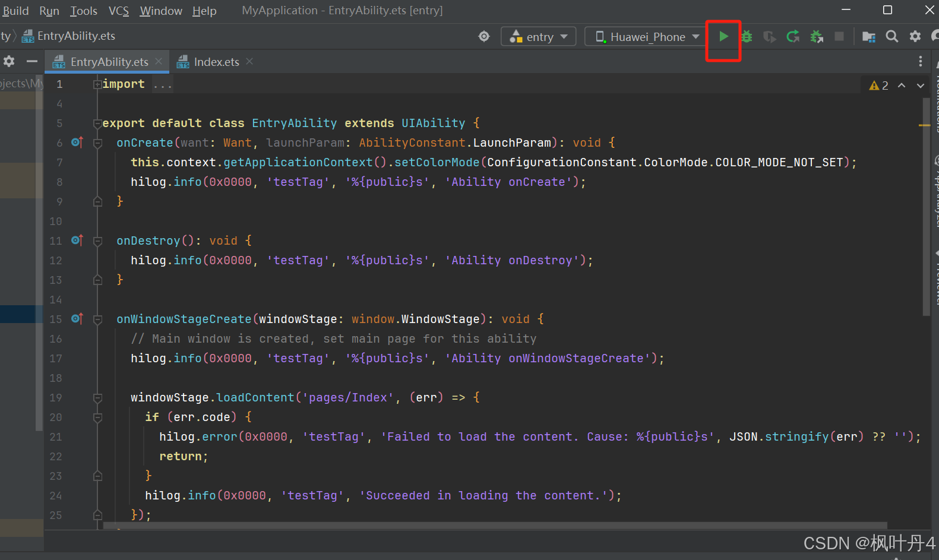Click the crosshair target icon left of entry
Image resolution: width=939 pixels, height=560 pixels.
484,37
